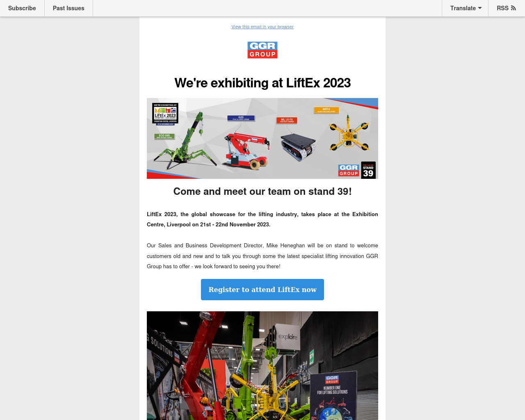Click the Mike Heneghan paragraph text
Screen dimensions: 525x420
point(262,256)
